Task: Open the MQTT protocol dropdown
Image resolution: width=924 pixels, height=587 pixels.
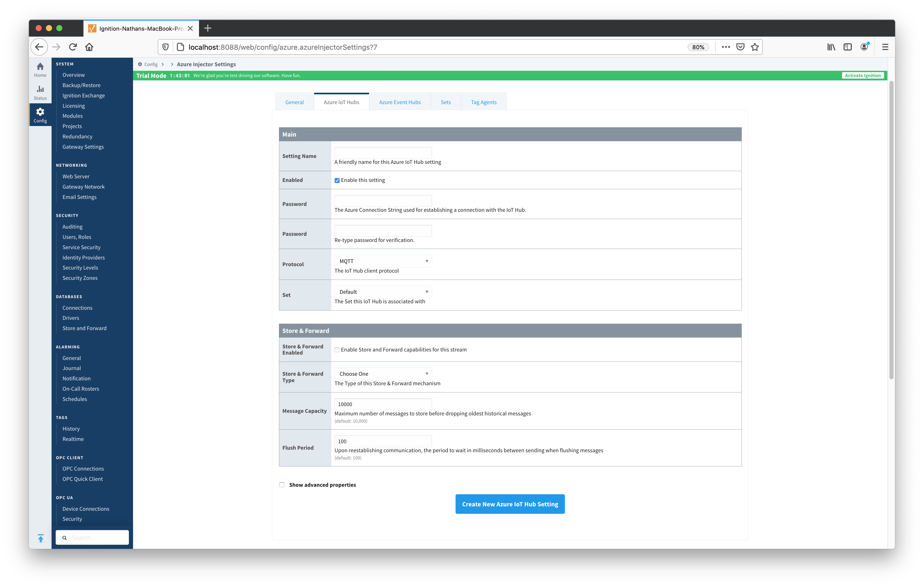Action: click(383, 261)
